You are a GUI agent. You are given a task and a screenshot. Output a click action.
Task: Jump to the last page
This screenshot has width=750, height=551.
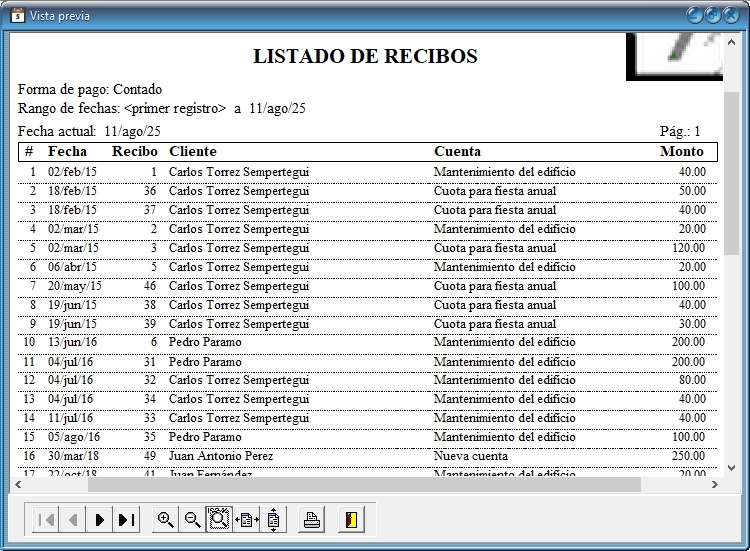click(x=126, y=519)
